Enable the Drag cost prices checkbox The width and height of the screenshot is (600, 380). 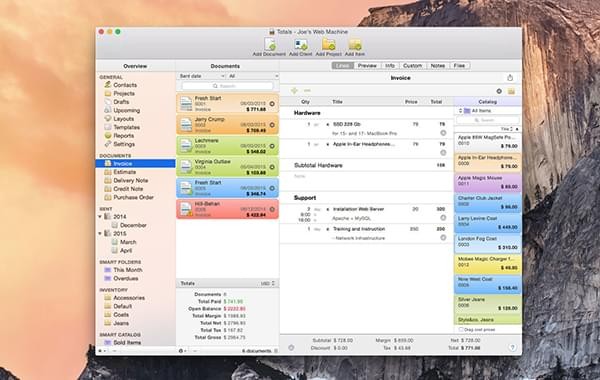coord(461,329)
